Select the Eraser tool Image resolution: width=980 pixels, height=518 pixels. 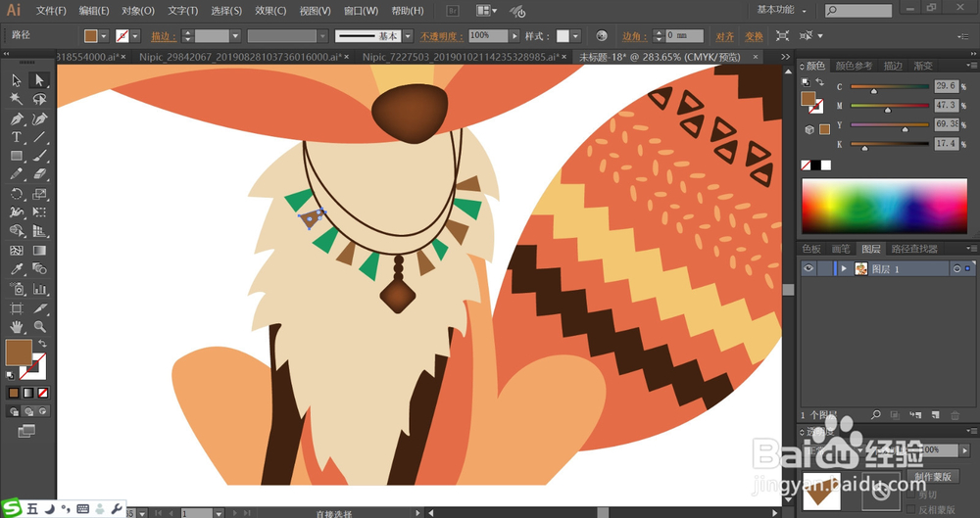pos(39,174)
